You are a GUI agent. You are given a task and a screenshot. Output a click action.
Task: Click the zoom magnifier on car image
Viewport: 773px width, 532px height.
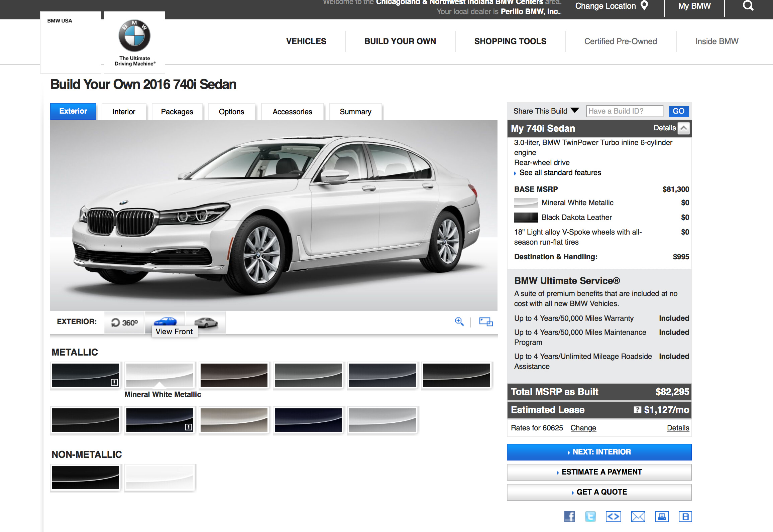[459, 322]
